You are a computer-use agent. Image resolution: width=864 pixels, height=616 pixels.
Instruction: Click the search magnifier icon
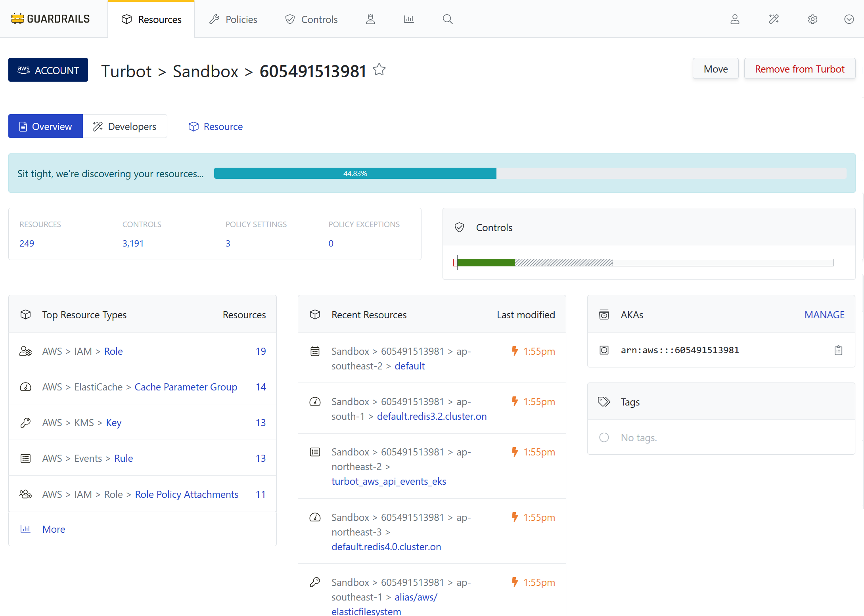pos(447,19)
